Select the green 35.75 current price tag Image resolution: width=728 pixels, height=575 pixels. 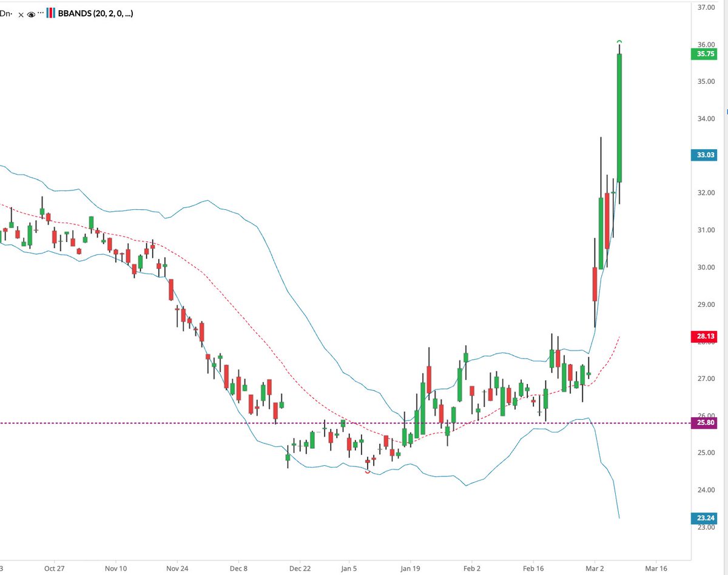(705, 54)
